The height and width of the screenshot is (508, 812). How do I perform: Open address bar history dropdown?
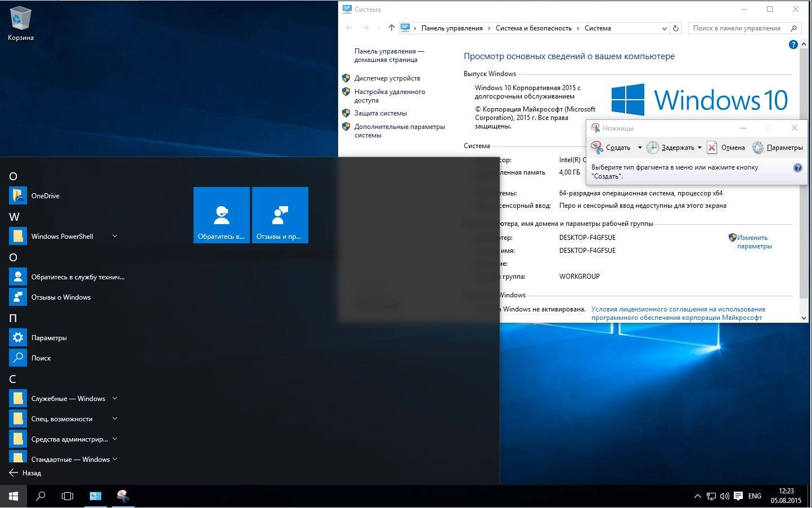tap(664, 28)
